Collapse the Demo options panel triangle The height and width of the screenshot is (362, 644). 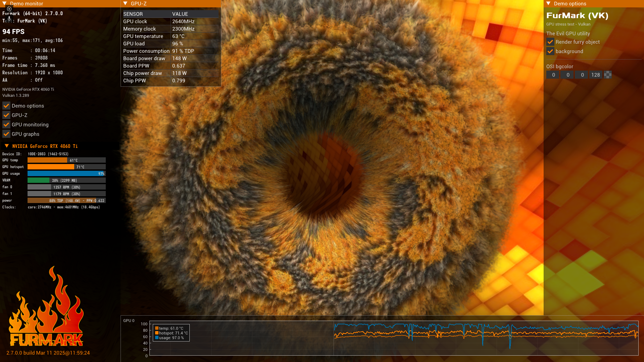pyautogui.click(x=548, y=3)
